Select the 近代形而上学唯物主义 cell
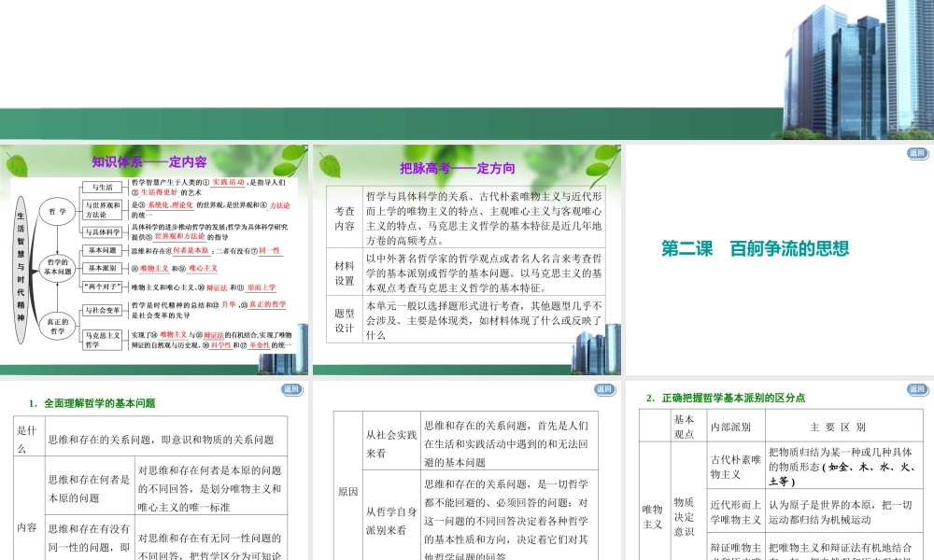Screen dimensions: 934x560 pyautogui.click(x=736, y=511)
